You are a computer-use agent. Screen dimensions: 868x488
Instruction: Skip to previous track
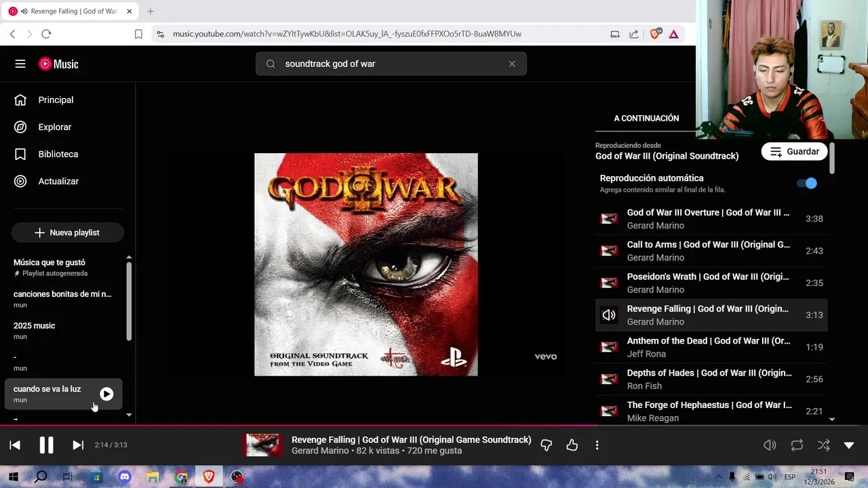click(15, 445)
